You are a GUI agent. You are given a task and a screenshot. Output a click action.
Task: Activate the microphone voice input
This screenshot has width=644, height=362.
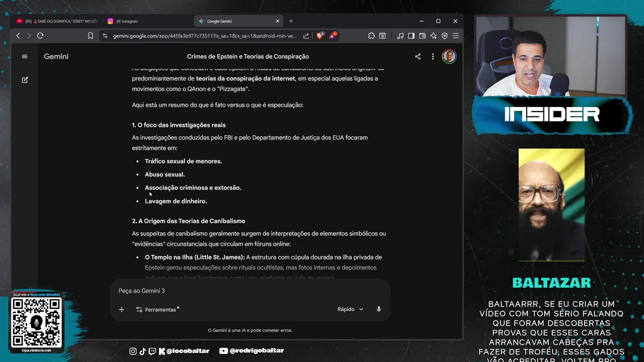tap(379, 309)
